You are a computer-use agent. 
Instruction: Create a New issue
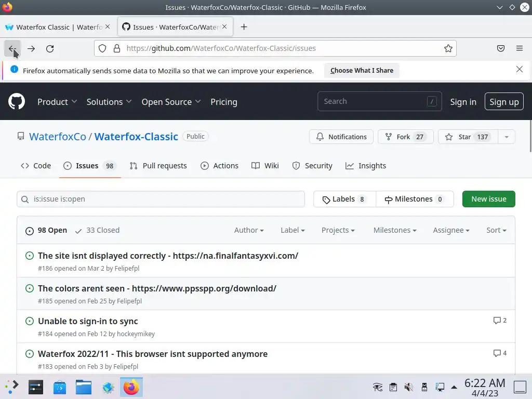tap(488, 199)
